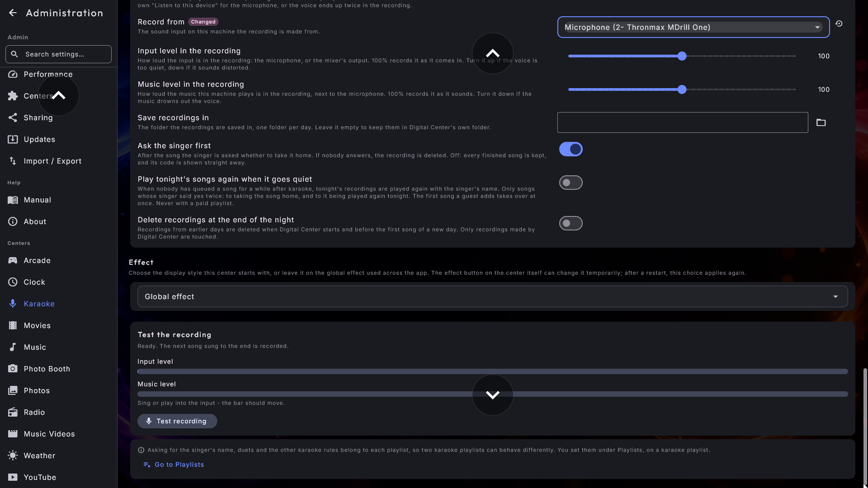Adjust the Input level in the recording slider
The height and width of the screenshot is (488, 868).
click(x=682, y=56)
